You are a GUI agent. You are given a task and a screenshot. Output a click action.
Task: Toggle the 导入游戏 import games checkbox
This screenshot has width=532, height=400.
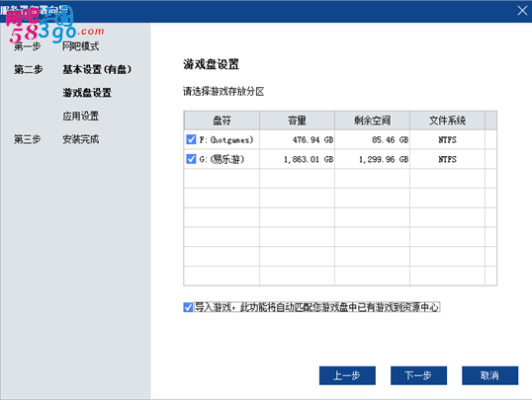pos(188,307)
